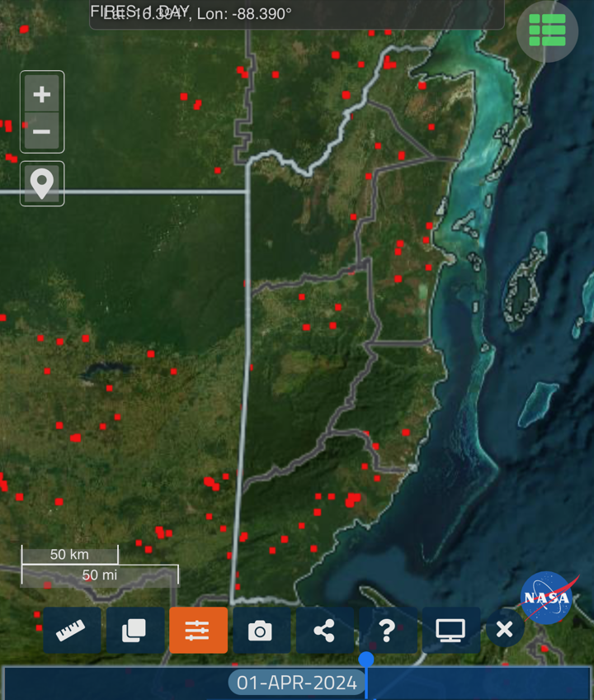Click the blue timeline slider handle
Image resolution: width=594 pixels, height=700 pixels.
point(366,659)
